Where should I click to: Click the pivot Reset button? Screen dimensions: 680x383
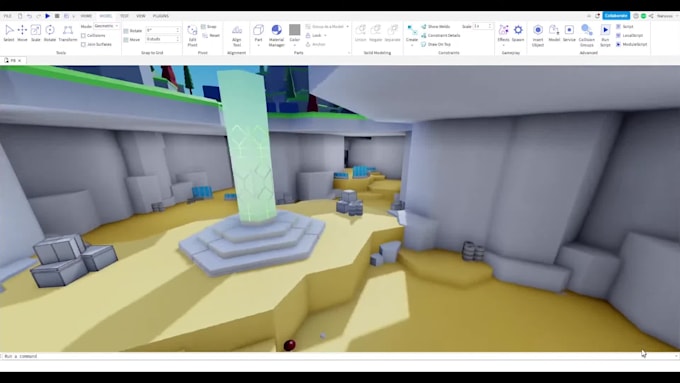(x=211, y=36)
